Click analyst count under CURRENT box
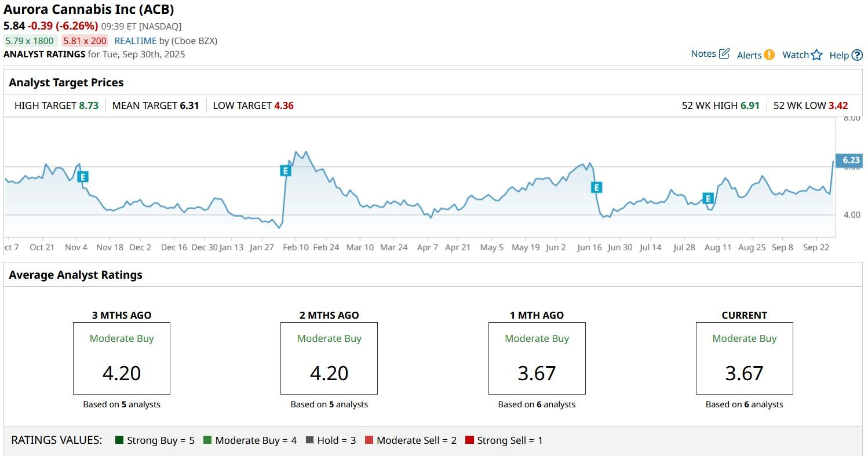The image size is (868, 456). click(745, 404)
